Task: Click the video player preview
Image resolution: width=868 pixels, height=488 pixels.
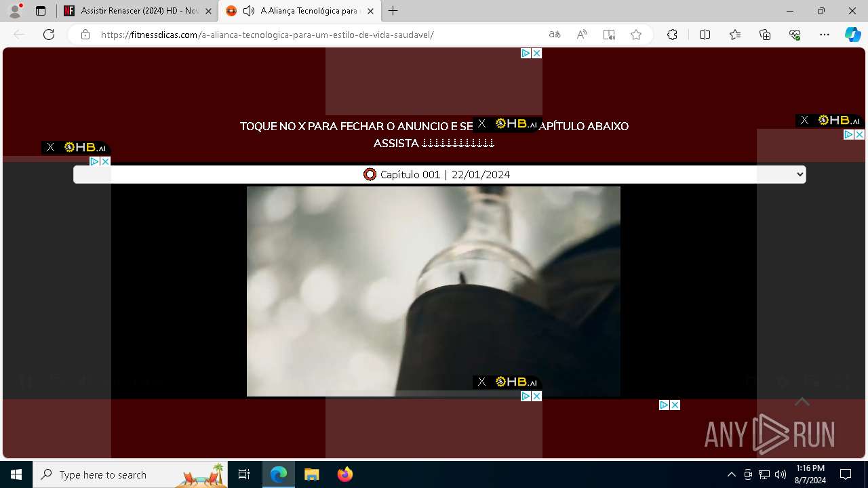Action: [433, 291]
